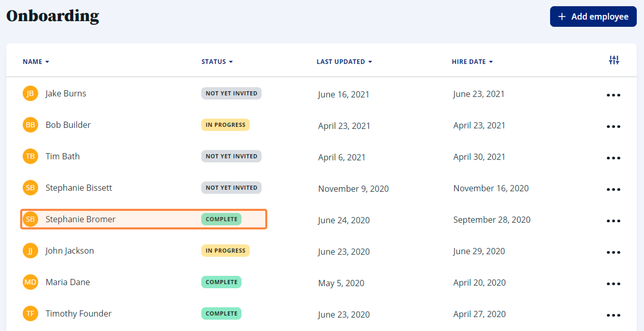Click Tim Bath's NOT YET INVITED badge

[x=231, y=156]
